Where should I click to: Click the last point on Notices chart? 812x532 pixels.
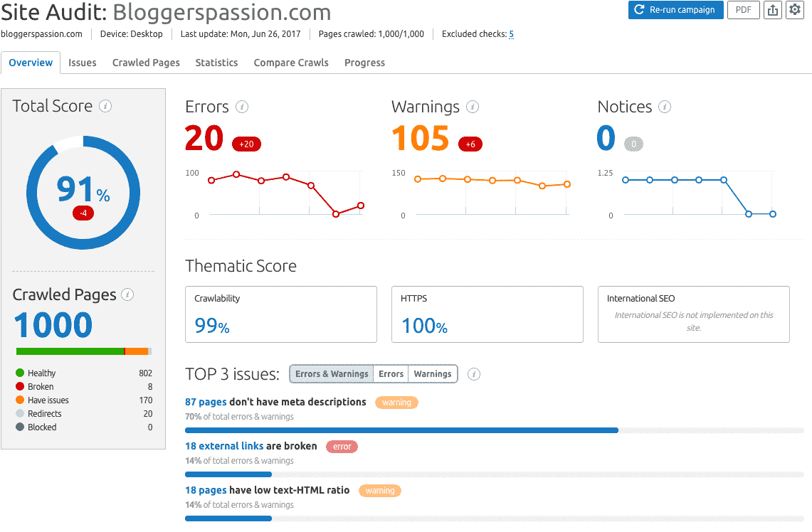773,214
